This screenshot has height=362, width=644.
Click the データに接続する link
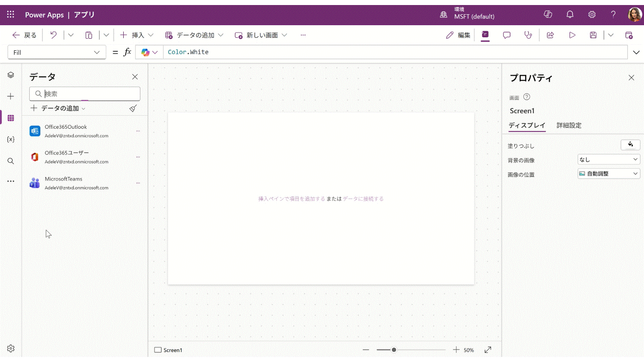[x=363, y=199]
